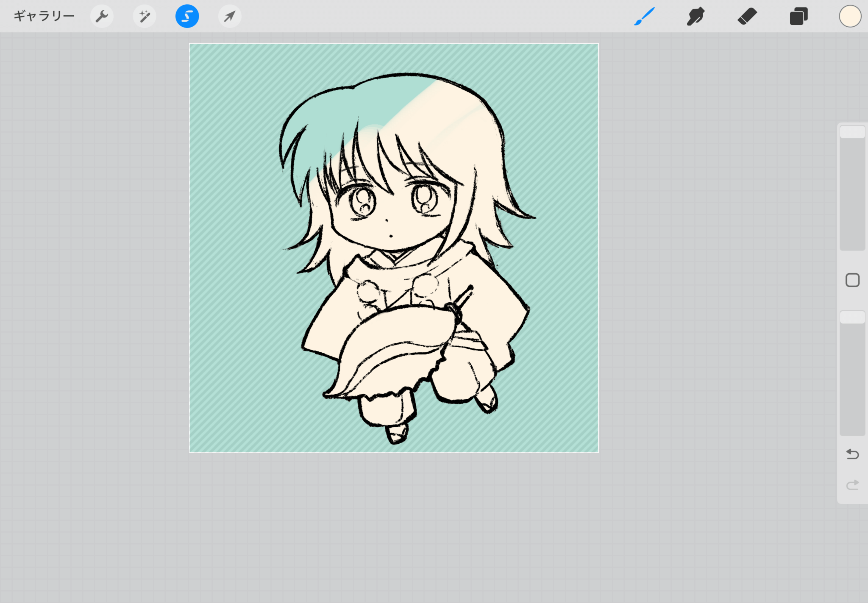Click the brush size slider handle

tap(852, 132)
